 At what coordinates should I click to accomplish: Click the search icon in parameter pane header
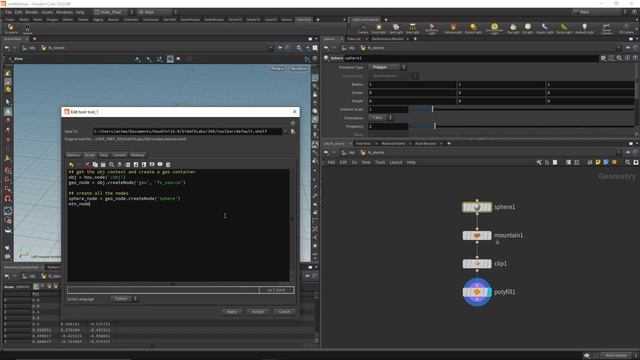tap(619, 58)
